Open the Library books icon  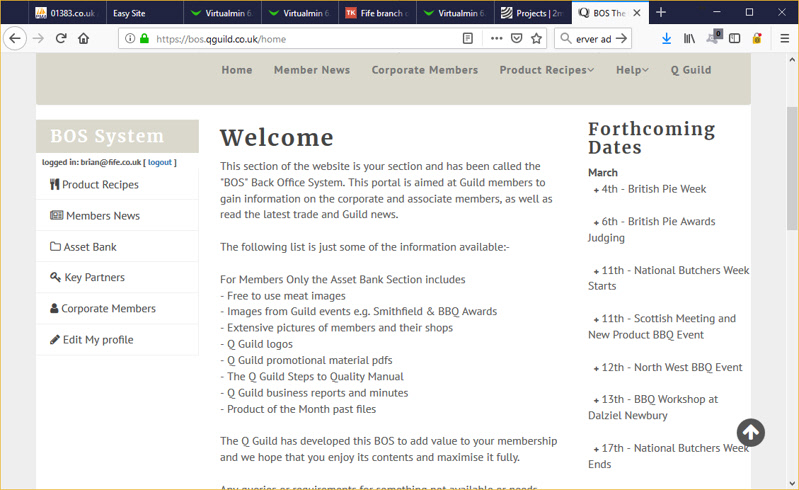[x=689, y=39]
